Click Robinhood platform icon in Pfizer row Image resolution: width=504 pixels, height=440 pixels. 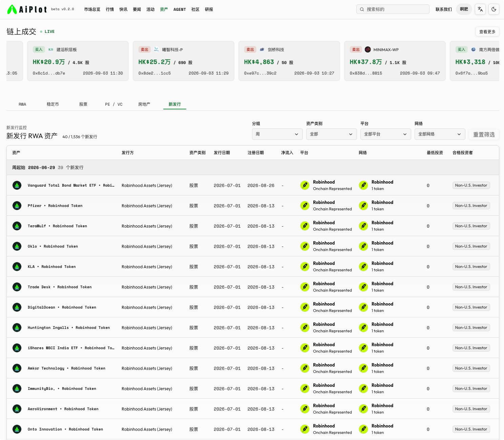pyautogui.click(x=305, y=206)
